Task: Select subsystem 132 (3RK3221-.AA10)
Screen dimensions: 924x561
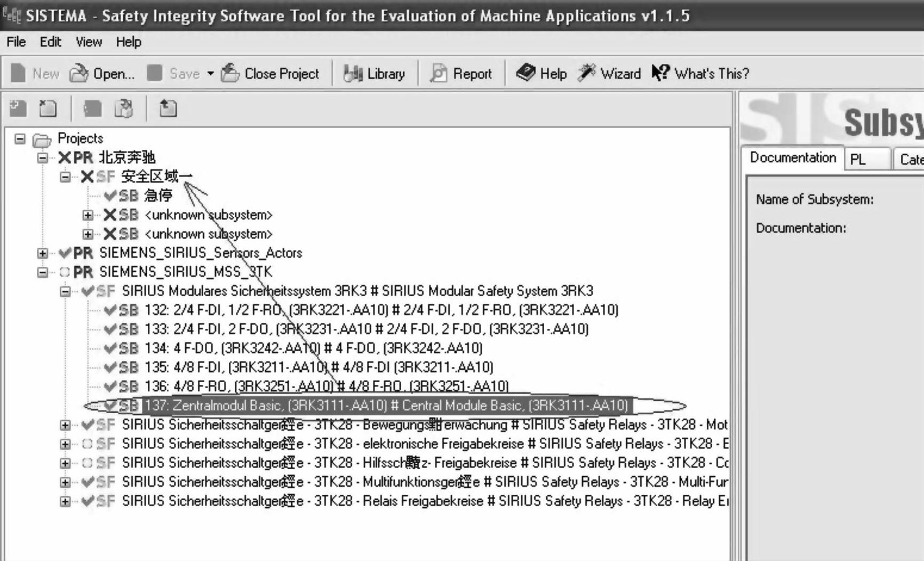Action: pos(381,310)
